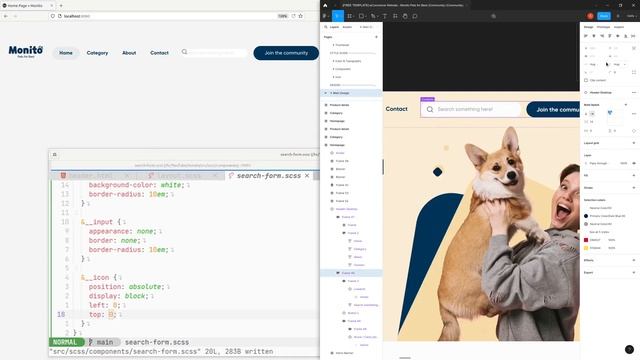Click the Align horizontal centers icon
The image size is (640, 360).
(x=593, y=36)
